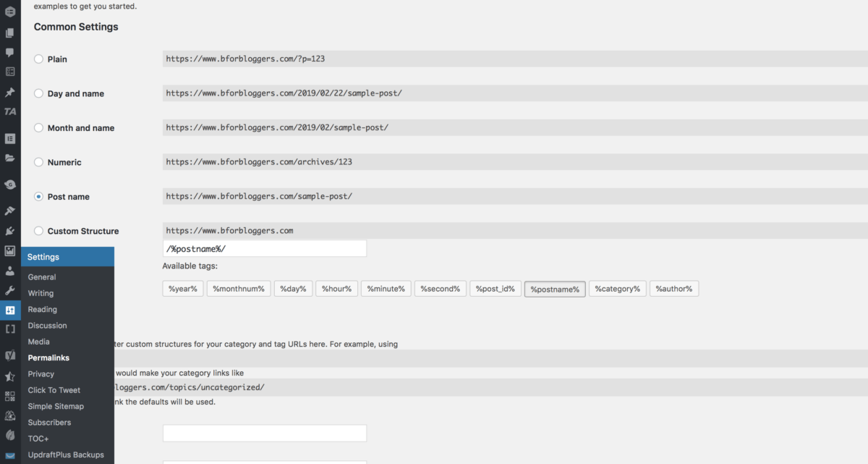Open the Templates folder sidebar icon
Screen dimensions: 868x464
(x=10, y=157)
